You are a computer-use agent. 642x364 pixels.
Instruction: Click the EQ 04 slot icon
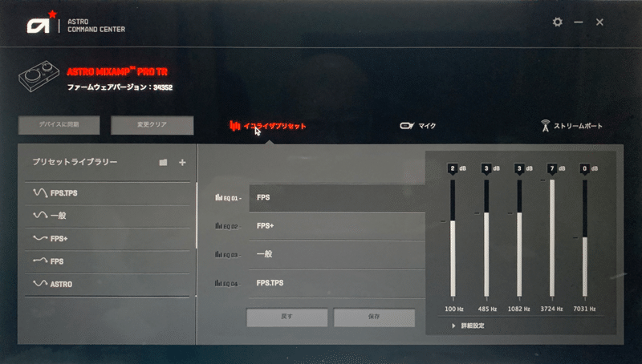click(218, 283)
